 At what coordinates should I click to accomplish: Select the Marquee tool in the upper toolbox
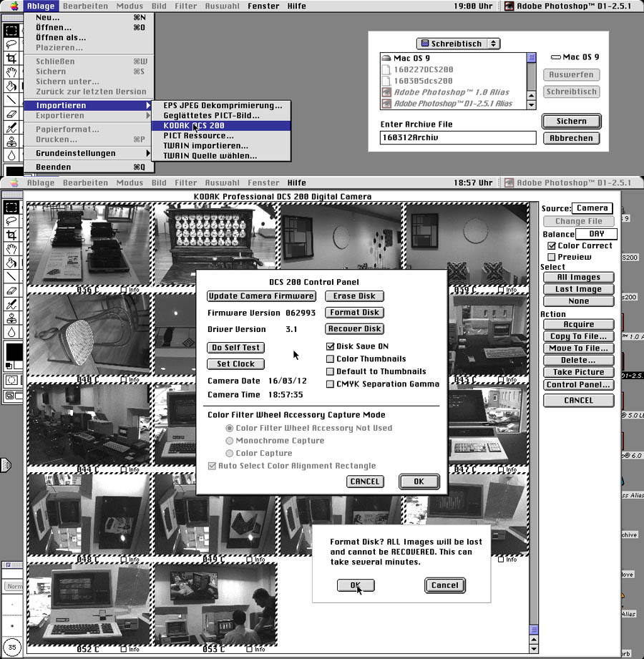[x=11, y=30]
